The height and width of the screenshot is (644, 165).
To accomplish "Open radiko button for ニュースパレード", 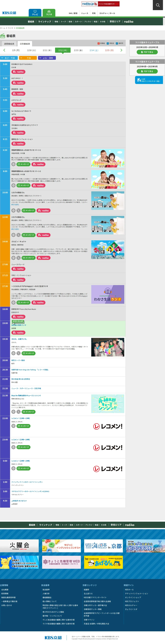I will point(18,269).
